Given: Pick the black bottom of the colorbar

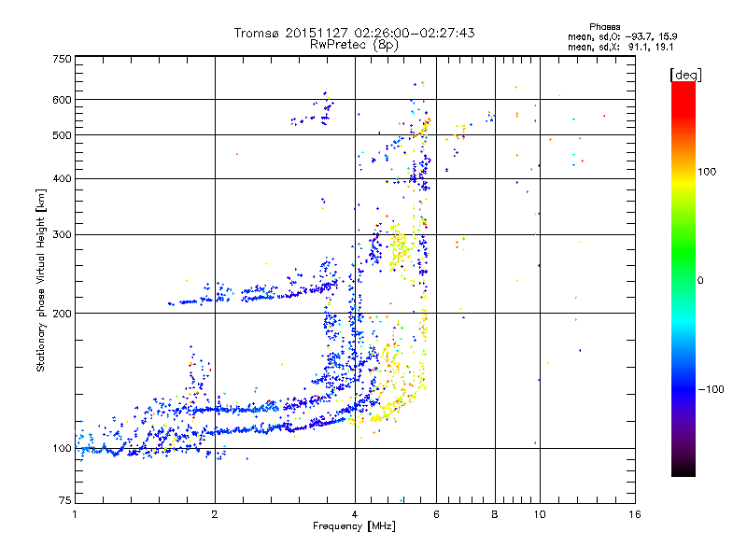Looking at the screenshot, I should pyautogui.click(x=684, y=471).
